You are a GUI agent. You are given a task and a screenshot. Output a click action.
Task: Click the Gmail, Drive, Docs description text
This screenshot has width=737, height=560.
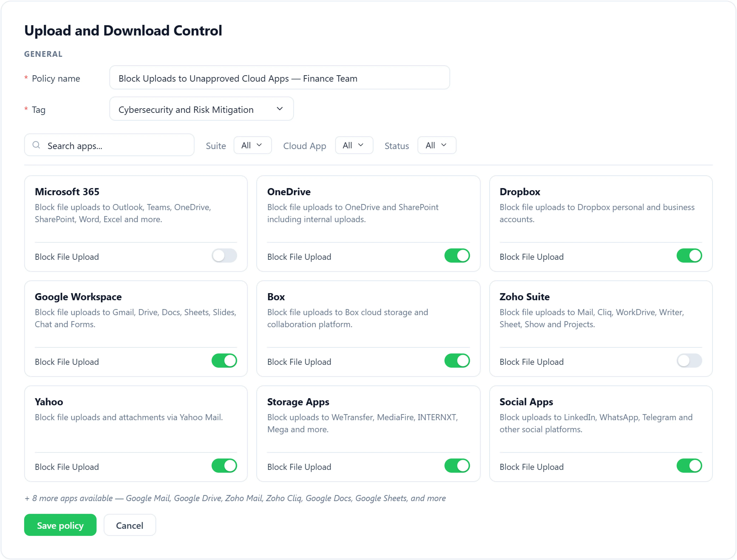coord(135,318)
